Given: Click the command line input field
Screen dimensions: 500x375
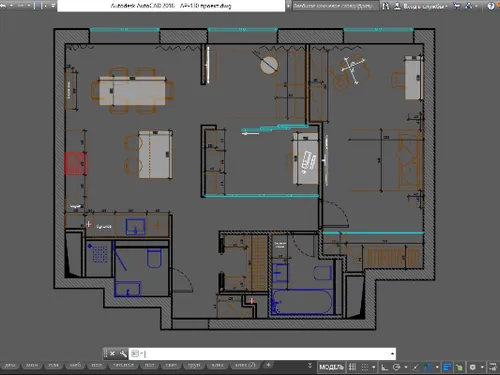Looking at the screenshot, I should 262,354.
